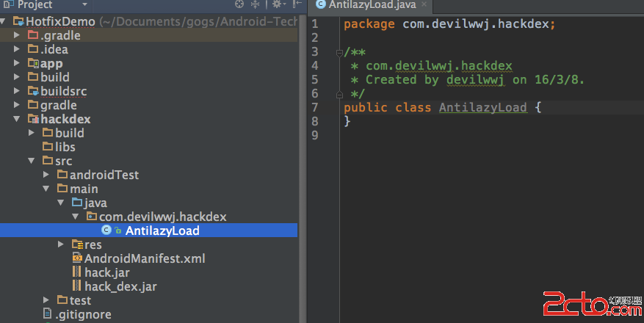Select the hackdex module
The width and height of the screenshot is (644, 323).
coord(65,120)
